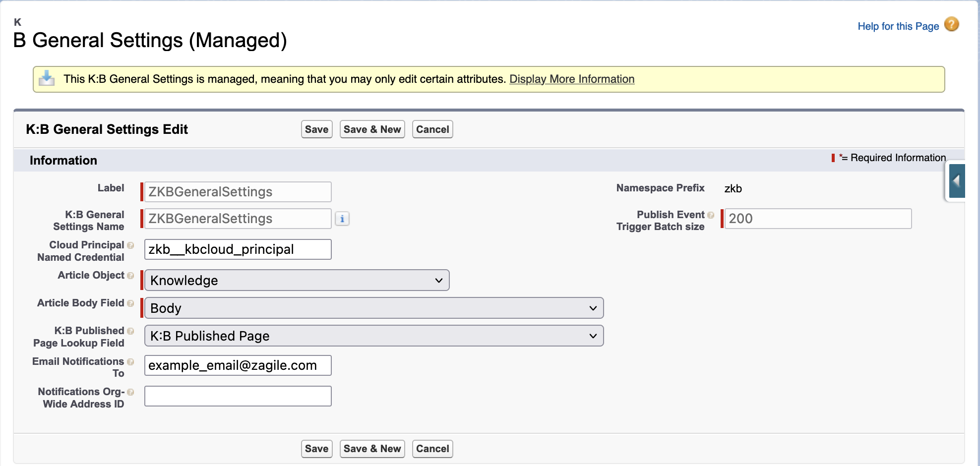
Task: Click the Publish Event Trigger Batch size field
Action: pyautogui.click(x=817, y=219)
